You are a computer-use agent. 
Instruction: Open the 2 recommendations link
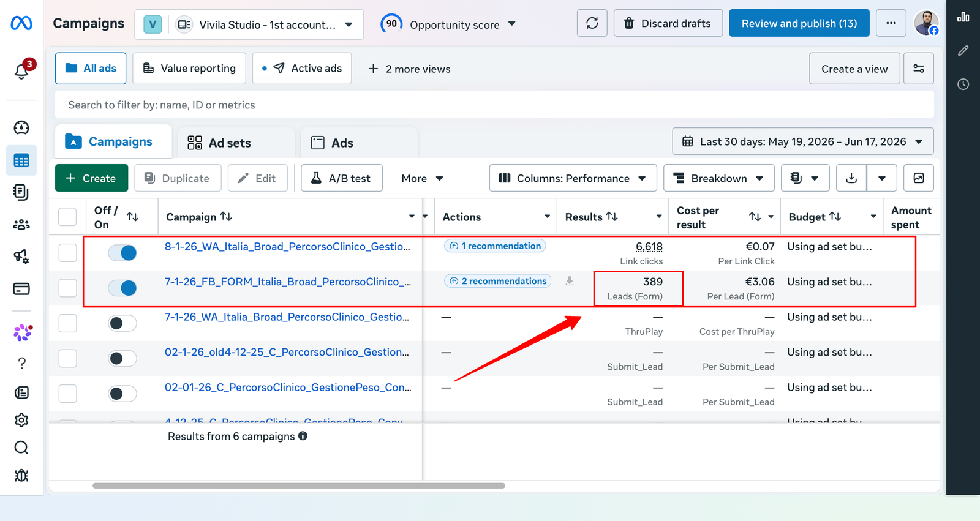(498, 281)
